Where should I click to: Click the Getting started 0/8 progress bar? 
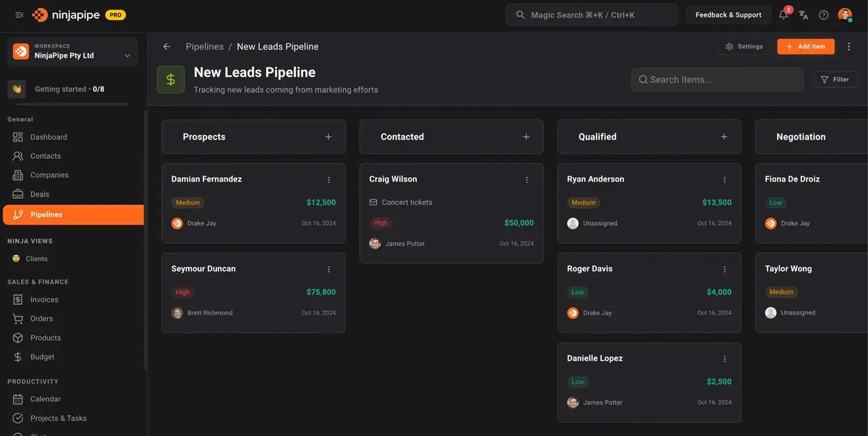pyautogui.click(x=71, y=87)
